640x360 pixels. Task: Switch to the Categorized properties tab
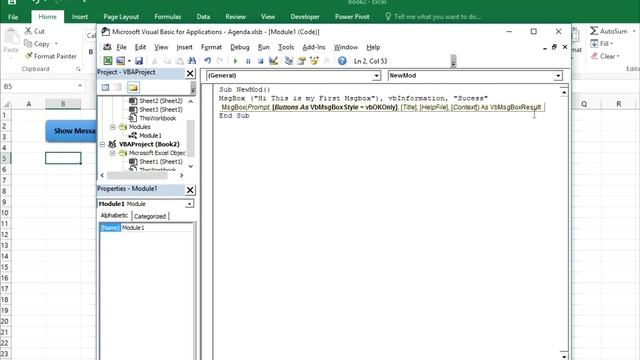pos(150,216)
